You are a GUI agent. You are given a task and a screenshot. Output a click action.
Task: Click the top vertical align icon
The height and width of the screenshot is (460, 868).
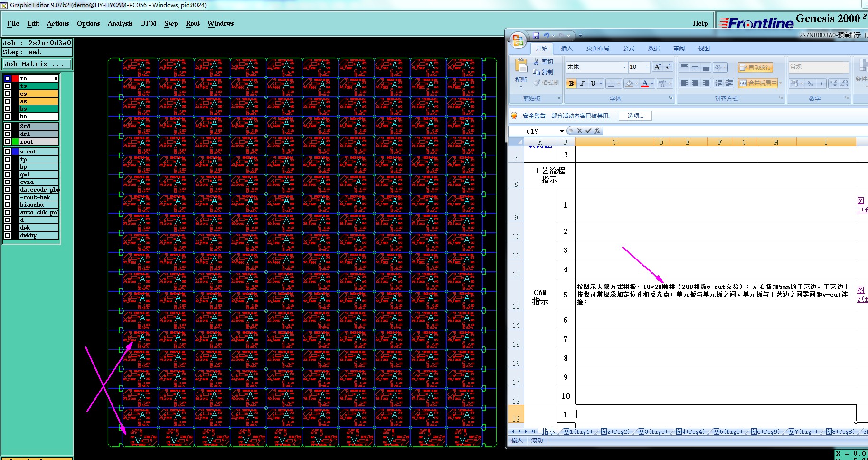coord(684,67)
